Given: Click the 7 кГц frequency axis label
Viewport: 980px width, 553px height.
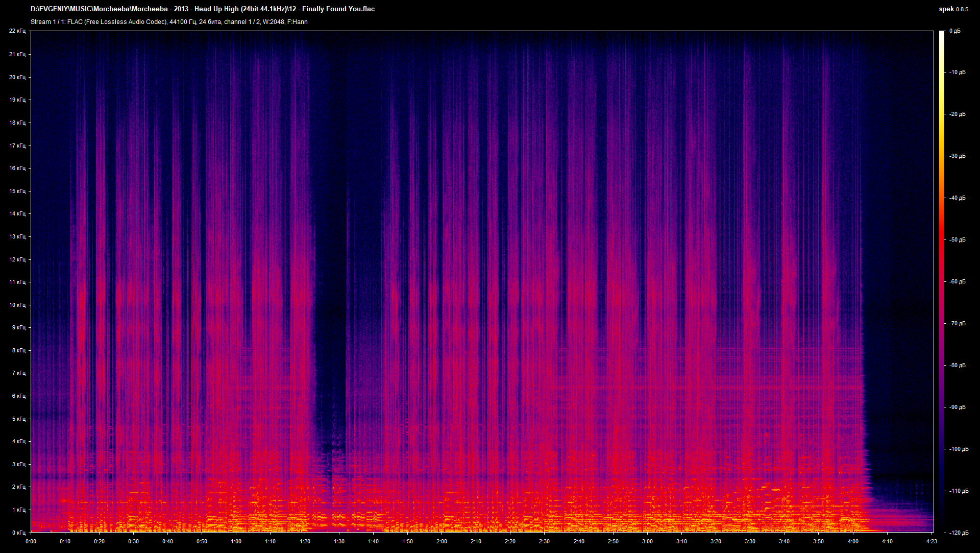Looking at the screenshot, I should [19, 373].
